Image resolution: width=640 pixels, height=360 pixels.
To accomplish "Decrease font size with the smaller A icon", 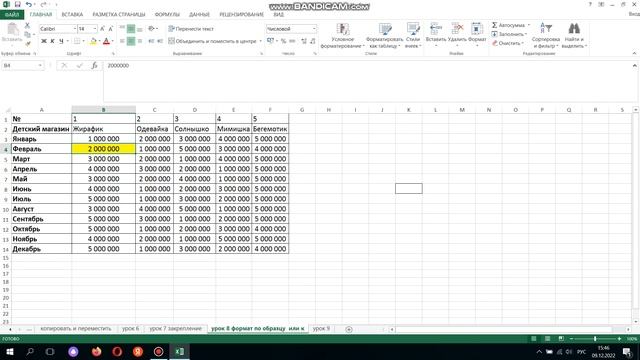I will [110, 29].
